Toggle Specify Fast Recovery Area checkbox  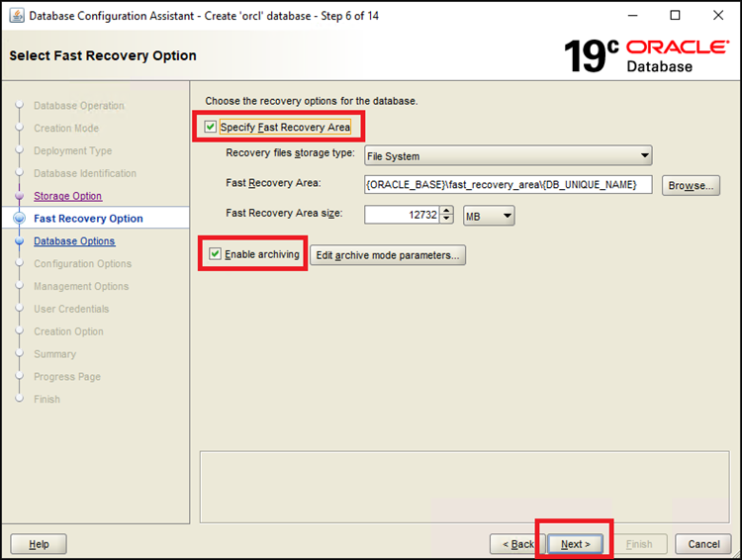pyautogui.click(x=210, y=127)
